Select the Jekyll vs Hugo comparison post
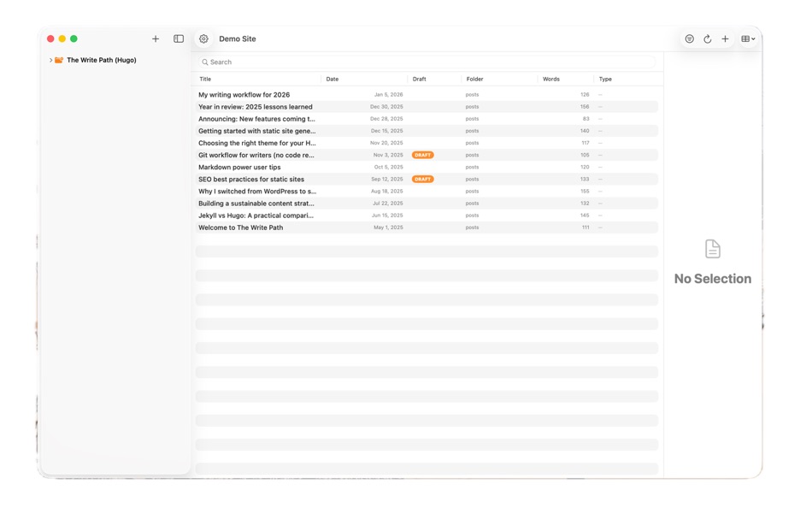The image size is (812, 508). click(256, 216)
